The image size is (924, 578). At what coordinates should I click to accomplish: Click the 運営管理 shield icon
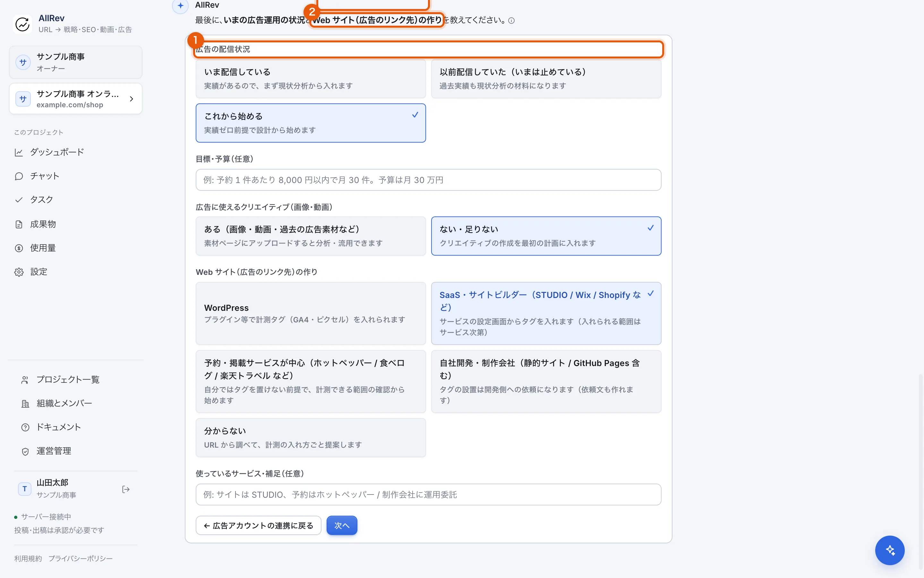25,451
